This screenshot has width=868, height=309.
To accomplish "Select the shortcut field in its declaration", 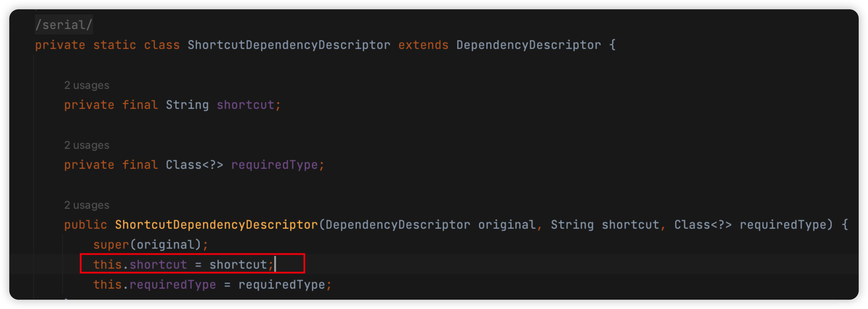I will click(x=245, y=105).
